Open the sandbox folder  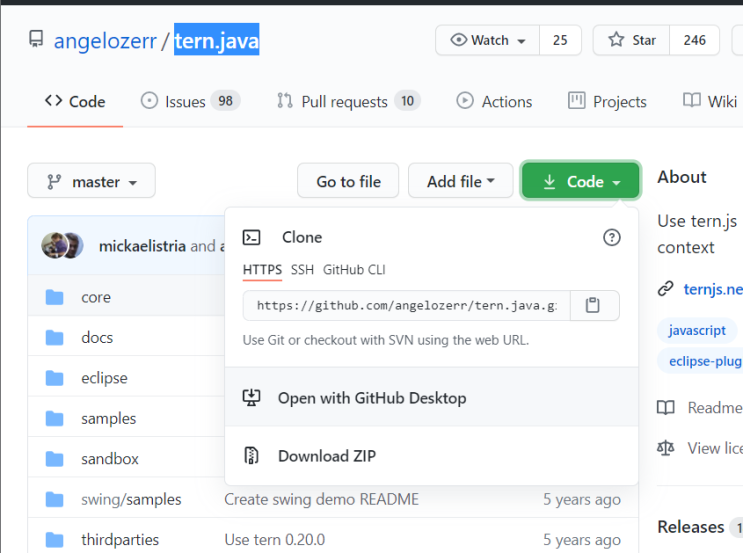click(x=110, y=459)
